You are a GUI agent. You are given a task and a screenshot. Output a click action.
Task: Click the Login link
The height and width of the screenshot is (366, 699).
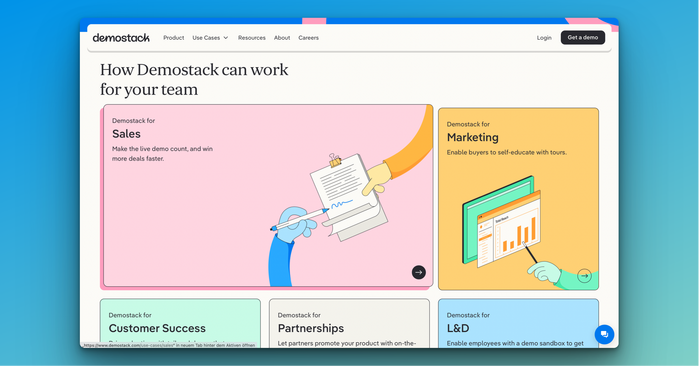pos(544,38)
